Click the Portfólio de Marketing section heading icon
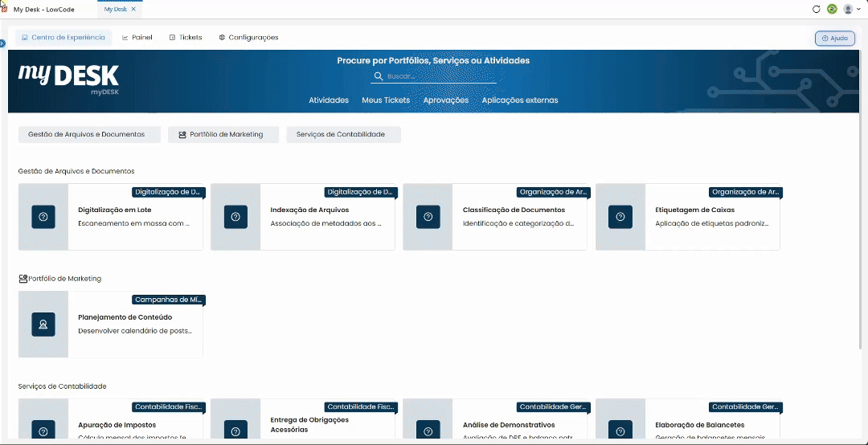 click(x=23, y=279)
